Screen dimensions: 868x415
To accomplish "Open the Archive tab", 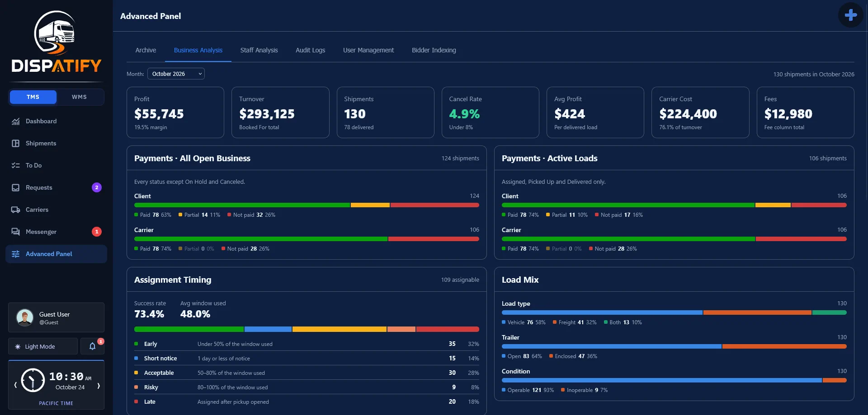I will point(146,50).
